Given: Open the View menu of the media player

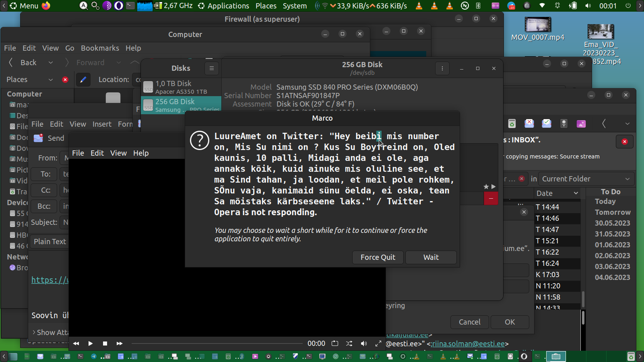Looking at the screenshot, I should (x=118, y=153).
